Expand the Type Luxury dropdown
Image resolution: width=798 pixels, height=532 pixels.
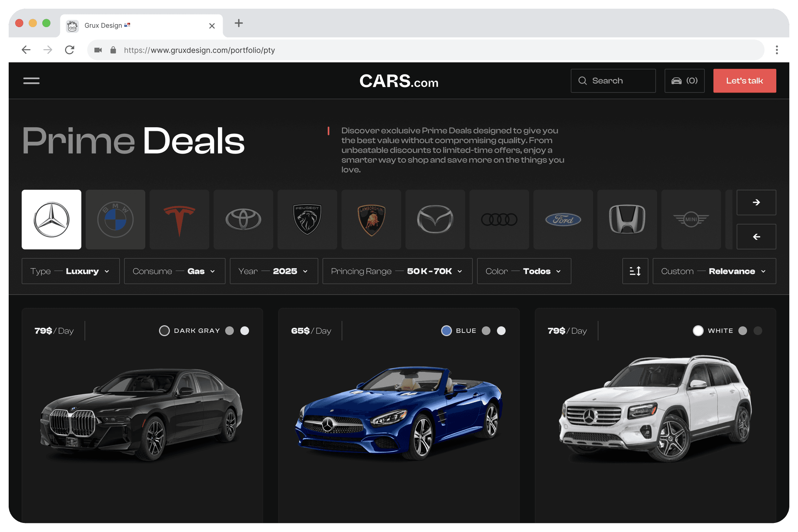point(70,271)
